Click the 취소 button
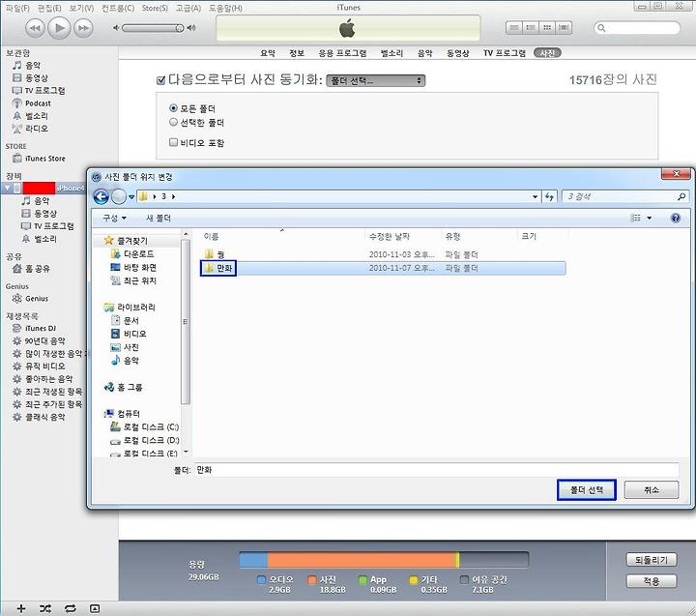The image size is (696, 616). coord(652,490)
